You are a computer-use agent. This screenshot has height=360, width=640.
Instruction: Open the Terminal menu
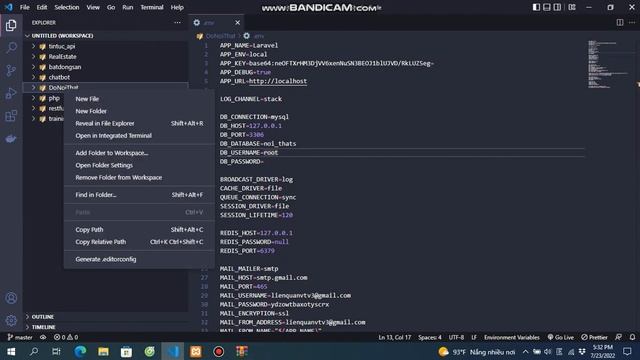pyautogui.click(x=152, y=7)
